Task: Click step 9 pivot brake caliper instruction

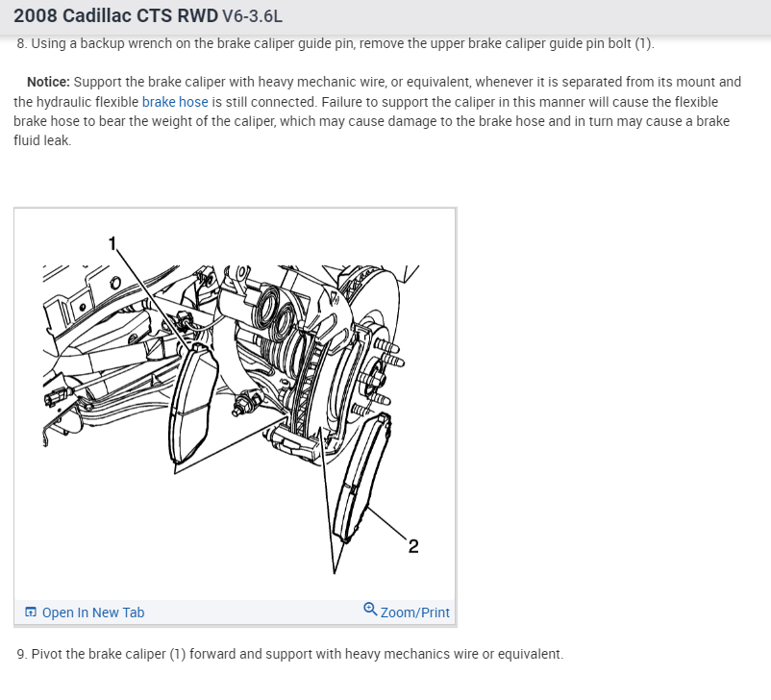Action: (x=290, y=654)
